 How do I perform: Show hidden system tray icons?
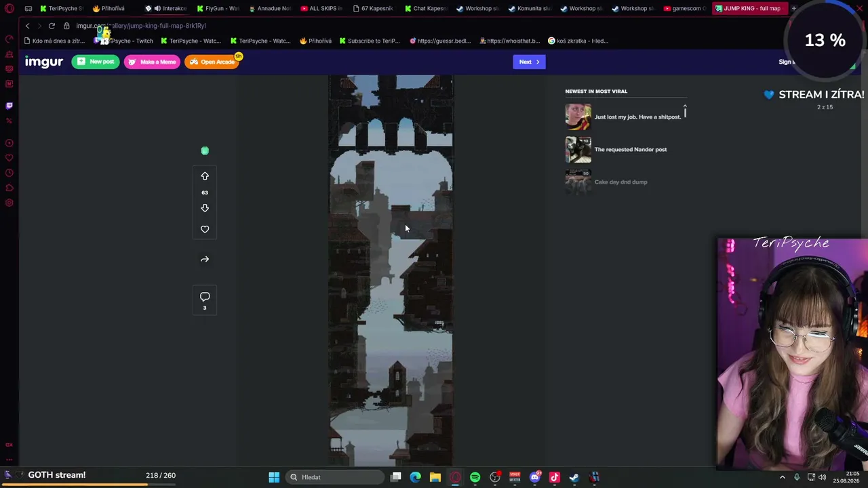pos(783,477)
